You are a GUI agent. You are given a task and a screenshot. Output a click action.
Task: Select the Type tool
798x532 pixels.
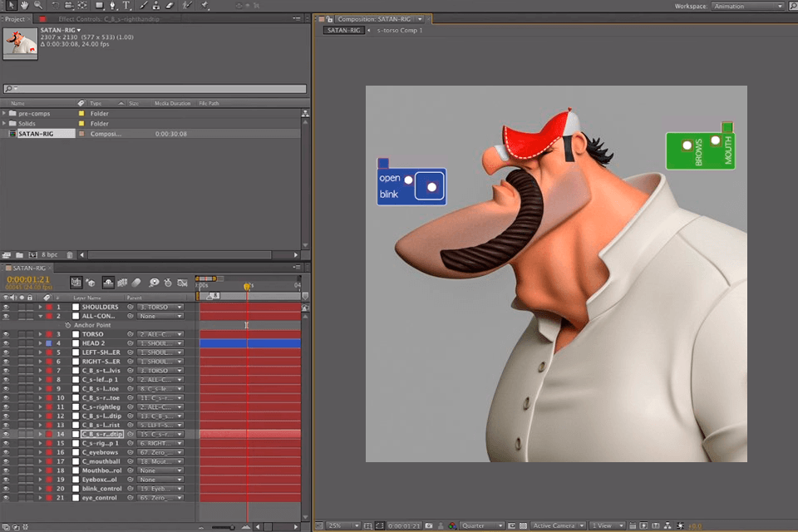tap(126, 4)
